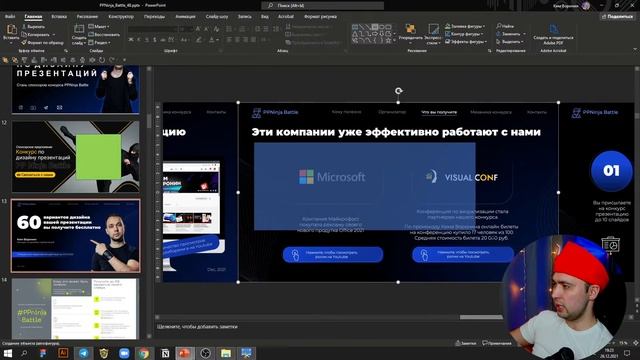This screenshot has width=640, height=360.
Task: Expand the Копировать dropdown arrow
Action: tap(53, 35)
